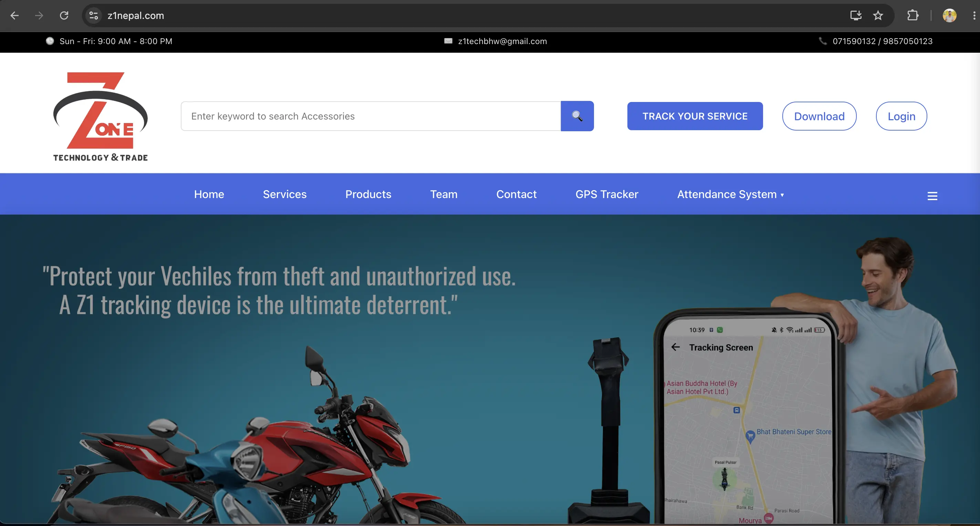Click the Download button
The image size is (980, 526).
pyautogui.click(x=819, y=116)
